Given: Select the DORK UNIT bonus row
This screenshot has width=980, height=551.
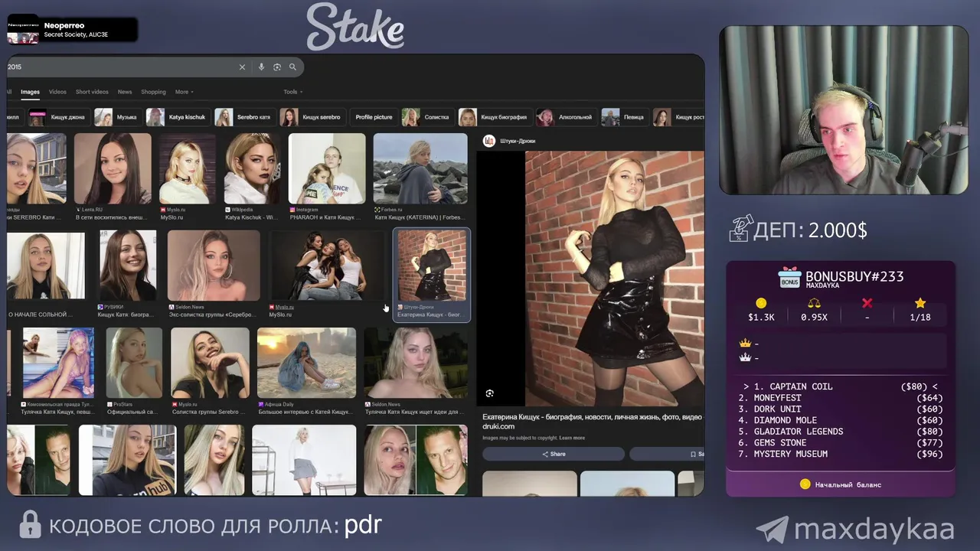Looking at the screenshot, I should point(841,409).
